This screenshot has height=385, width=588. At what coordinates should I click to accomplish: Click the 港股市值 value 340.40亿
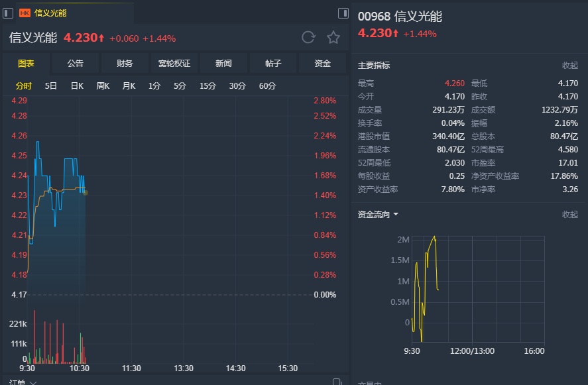(x=448, y=136)
